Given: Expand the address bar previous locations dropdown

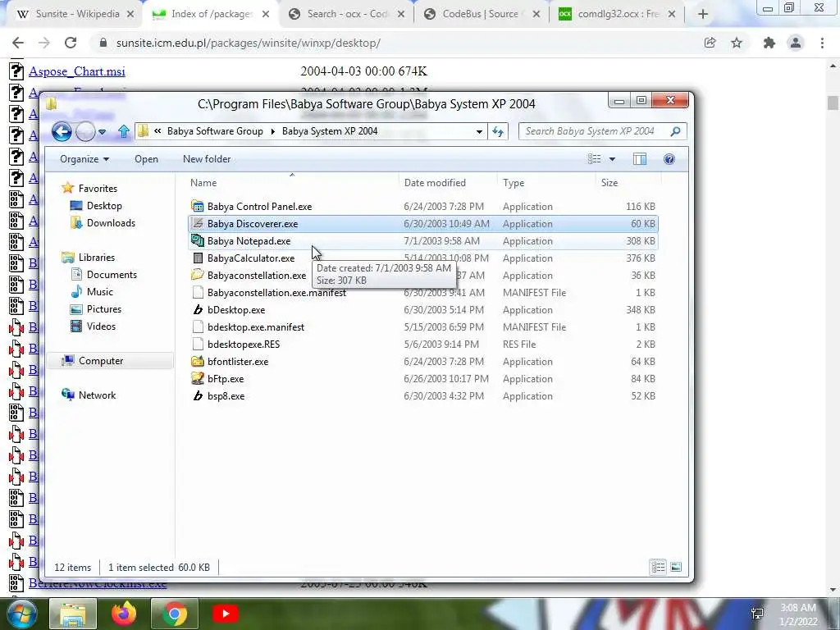Looking at the screenshot, I should [x=479, y=131].
